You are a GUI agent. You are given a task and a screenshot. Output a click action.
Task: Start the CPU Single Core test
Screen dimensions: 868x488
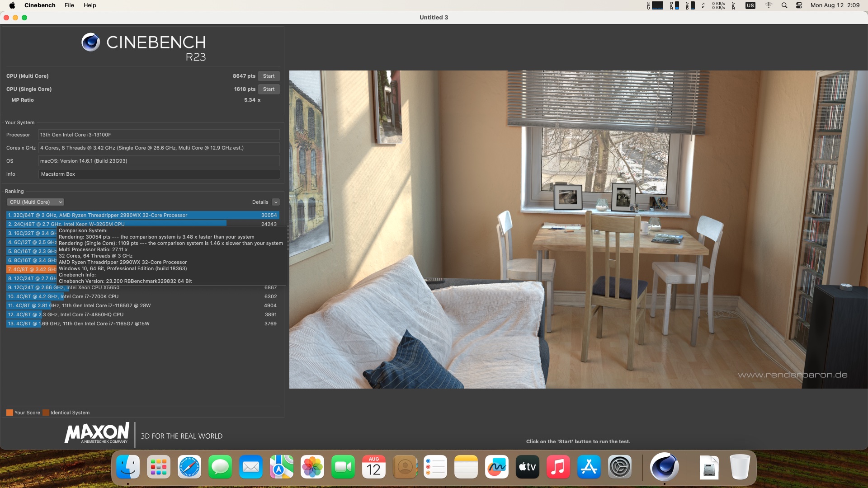(269, 89)
